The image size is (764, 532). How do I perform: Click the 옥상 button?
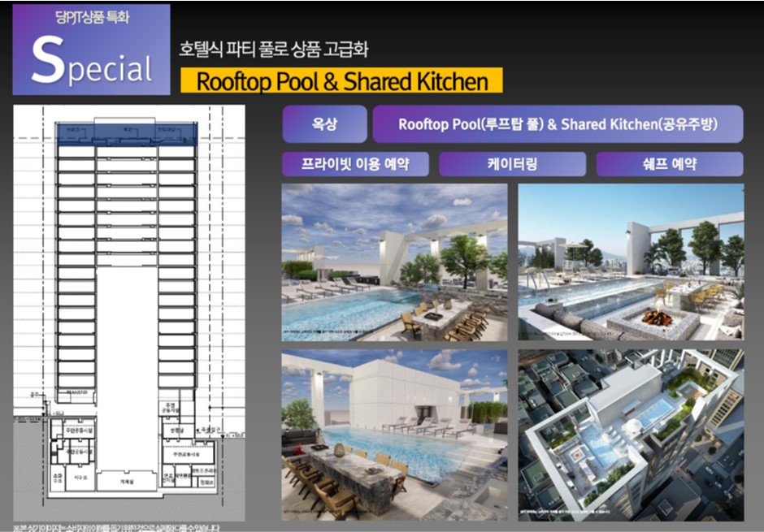tap(324, 124)
